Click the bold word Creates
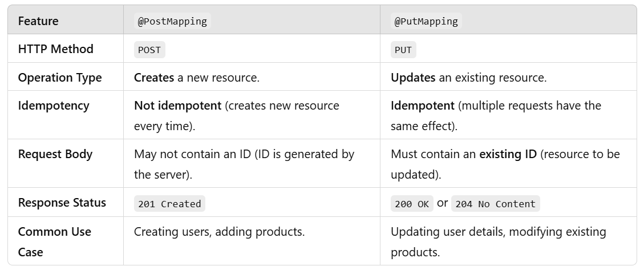The height and width of the screenshot is (266, 644). click(x=154, y=78)
